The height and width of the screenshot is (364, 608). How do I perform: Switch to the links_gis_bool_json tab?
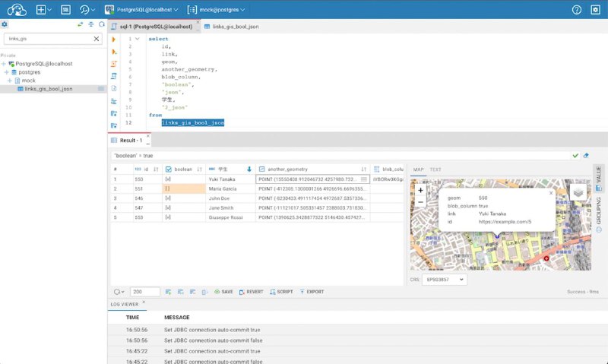(x=232, y=27)
